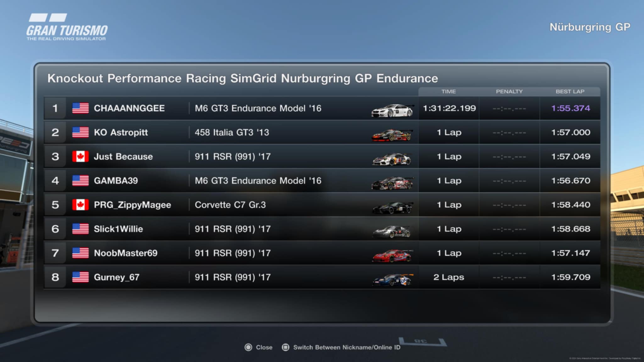Click Gurney_67's blue 911 RSR thumbnail

point(392,280)
